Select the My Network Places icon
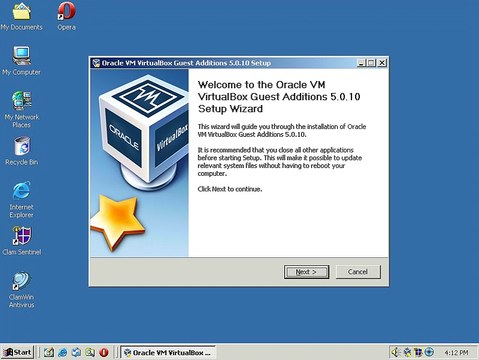Screen dimensions: 479x360 [x=22, y=110]
